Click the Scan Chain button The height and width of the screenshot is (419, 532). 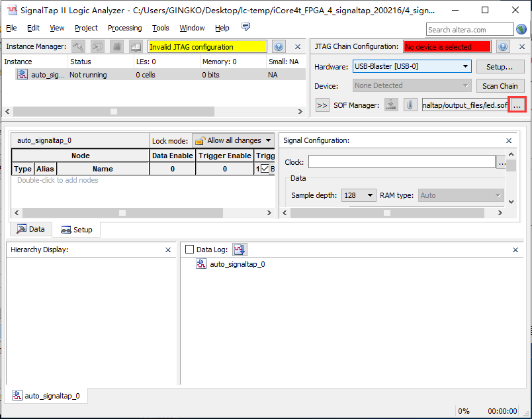pyautogui.click(x=500, y=86)
